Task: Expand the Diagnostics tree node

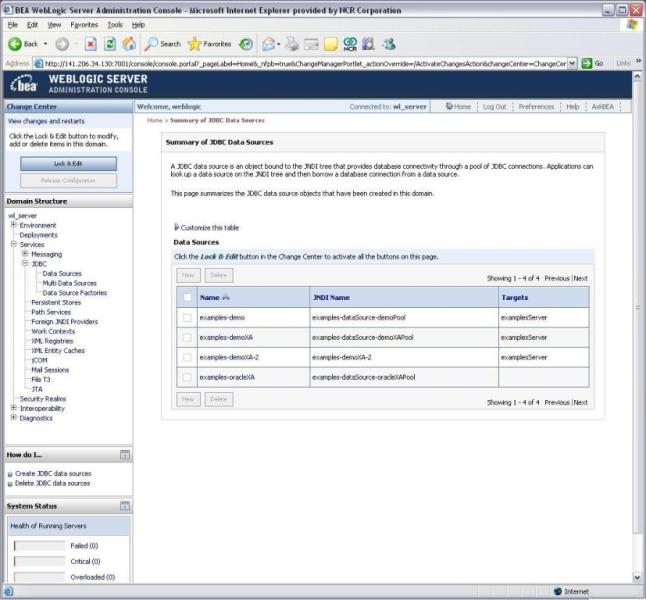Action: point(14,417)
